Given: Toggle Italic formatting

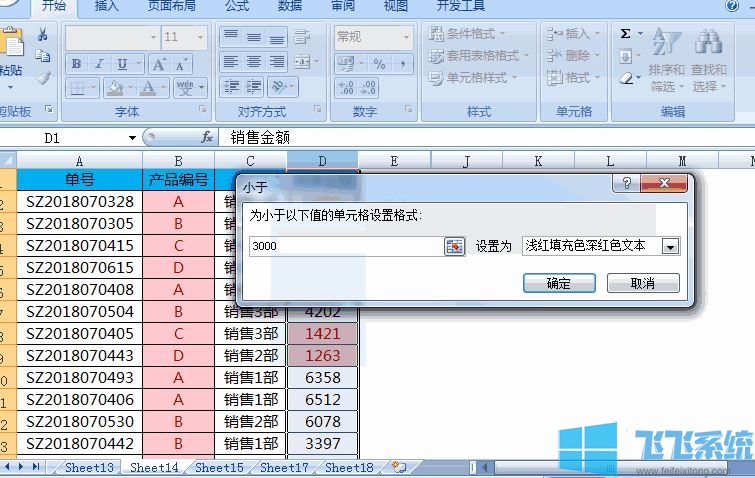Looking at the screenshot, I should 99,64.
